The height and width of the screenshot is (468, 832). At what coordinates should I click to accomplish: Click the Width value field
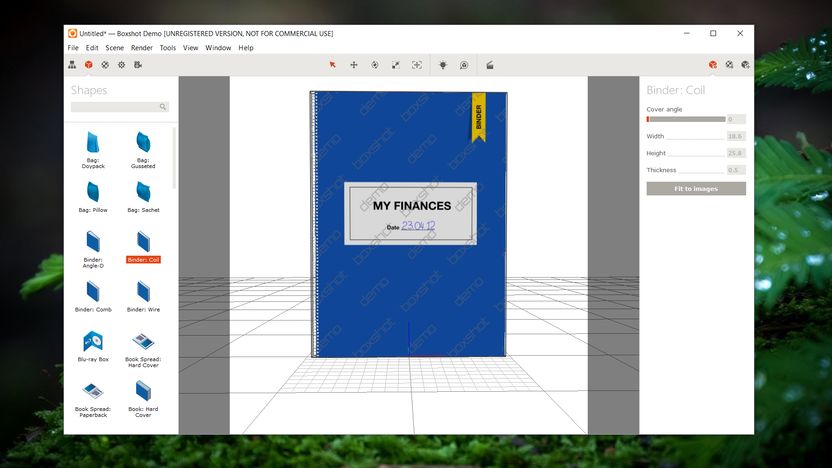pyautogui.click(x=736, y=136)
